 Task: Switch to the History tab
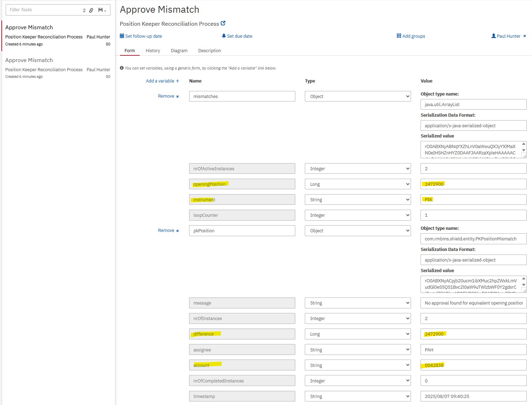(153, 51)
